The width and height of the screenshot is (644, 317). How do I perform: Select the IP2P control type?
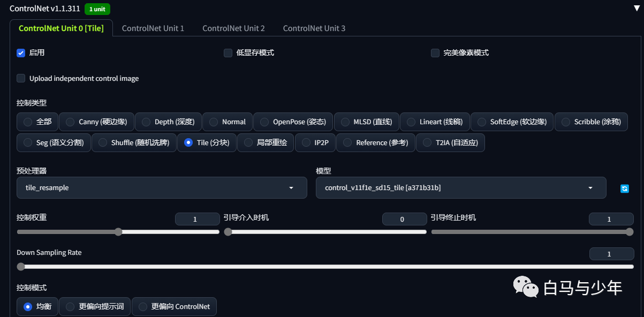(x=315, y=143)
